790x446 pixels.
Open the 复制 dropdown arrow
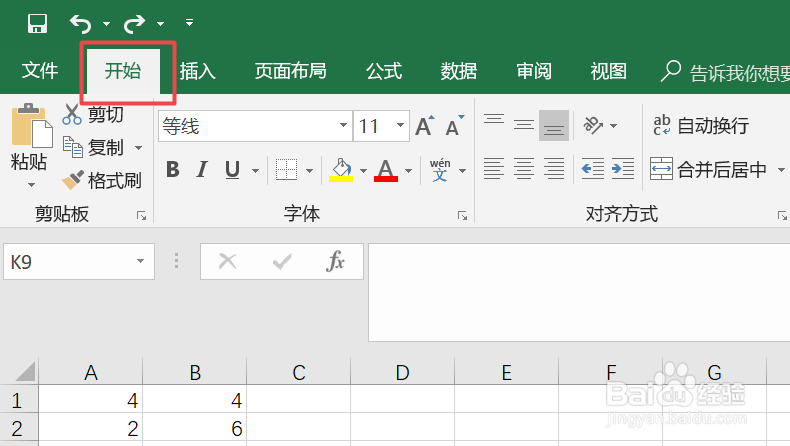coord(139,148)
